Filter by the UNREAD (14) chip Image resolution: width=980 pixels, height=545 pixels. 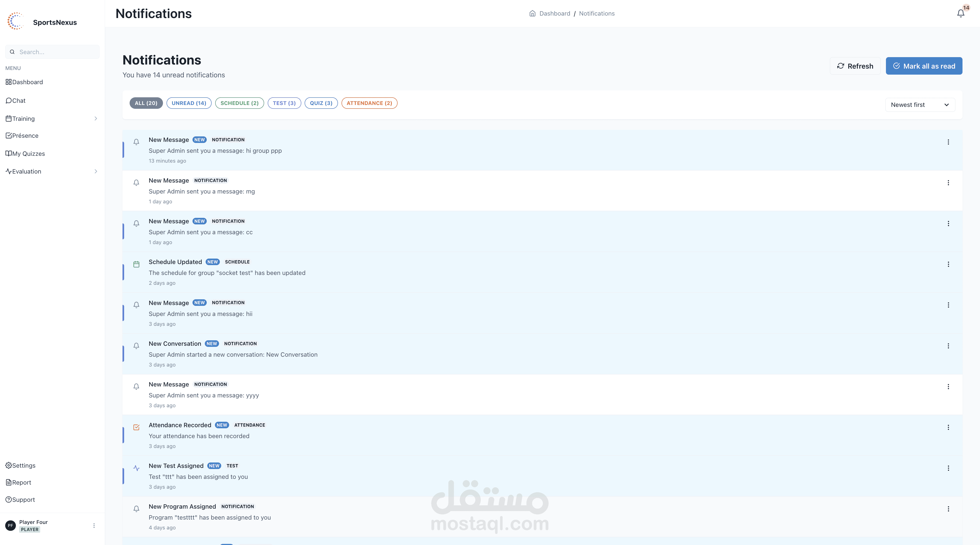tap(189, 103)
